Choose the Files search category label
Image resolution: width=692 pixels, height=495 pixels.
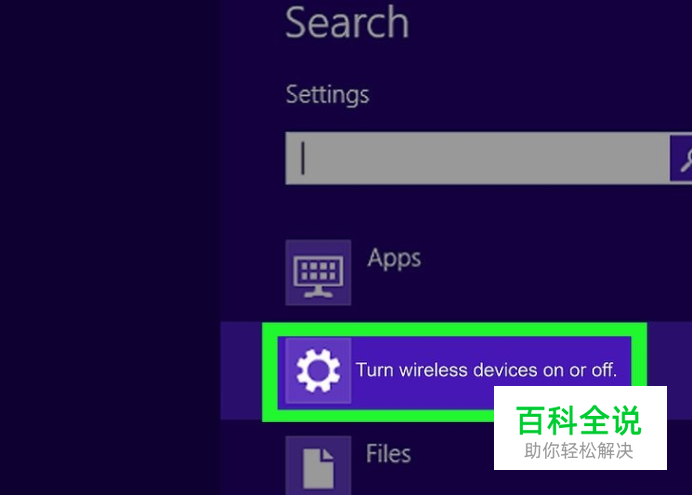tap(388, 454)
